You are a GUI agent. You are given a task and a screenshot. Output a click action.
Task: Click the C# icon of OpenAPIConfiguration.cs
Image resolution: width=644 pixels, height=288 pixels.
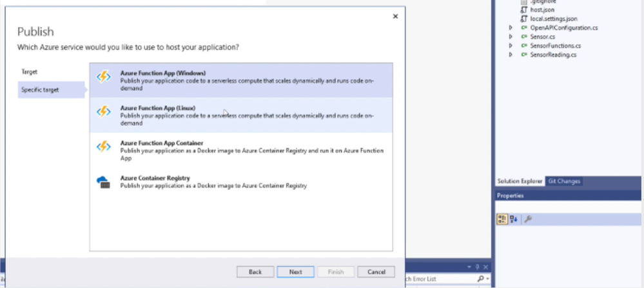point(524,28)
